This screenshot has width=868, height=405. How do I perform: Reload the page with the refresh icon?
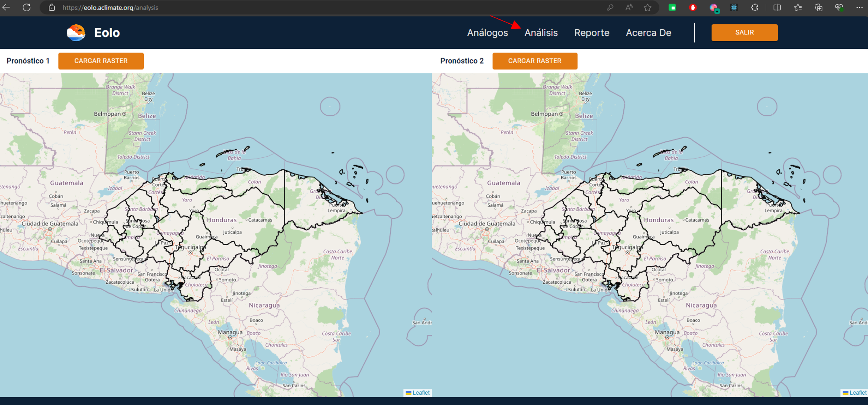click(26, 7)
